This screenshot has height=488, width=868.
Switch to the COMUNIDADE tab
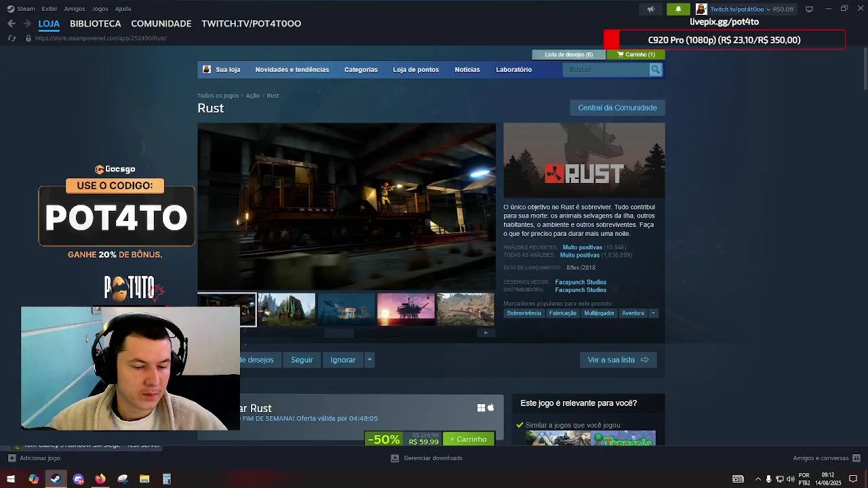161,23
